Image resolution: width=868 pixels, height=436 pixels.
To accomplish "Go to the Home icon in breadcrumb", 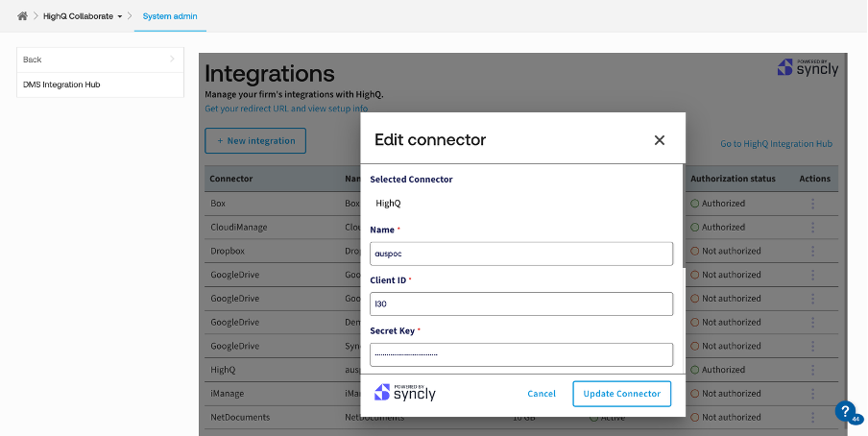I will point(22,16).
